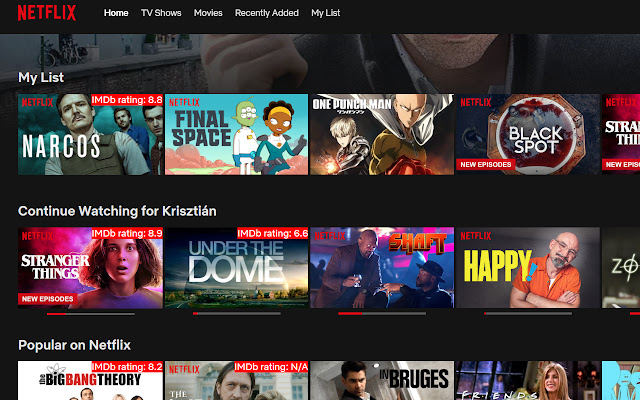The height and width of the screenshot is (400, 640).
Task: Click the Netflix badge on Shaft
Action: click(x=330, y=236)
